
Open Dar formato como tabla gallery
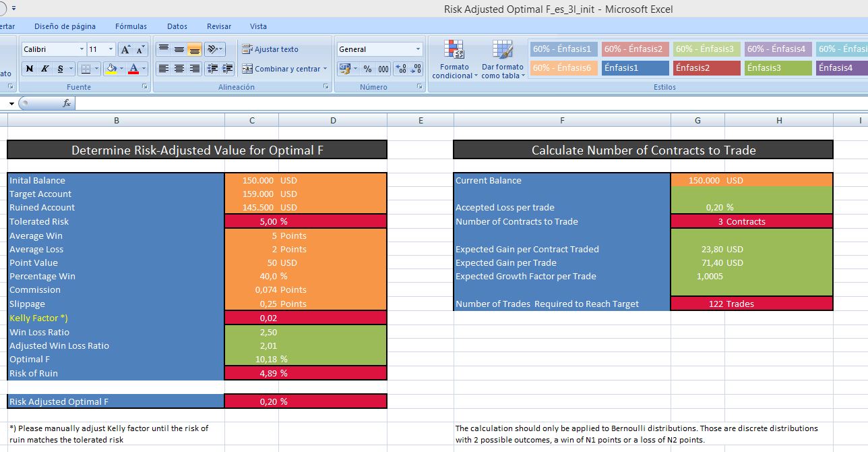pyautogui.click(x=503, y=59)
